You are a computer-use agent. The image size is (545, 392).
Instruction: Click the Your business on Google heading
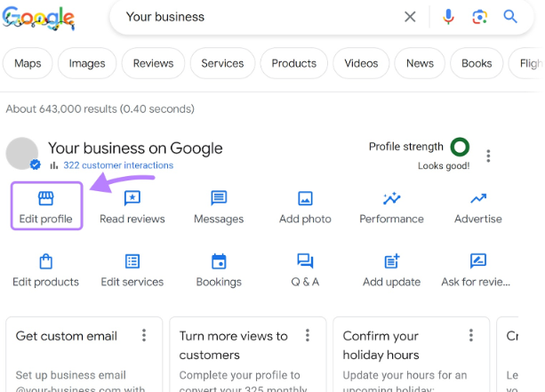click(x=135, y=148)
